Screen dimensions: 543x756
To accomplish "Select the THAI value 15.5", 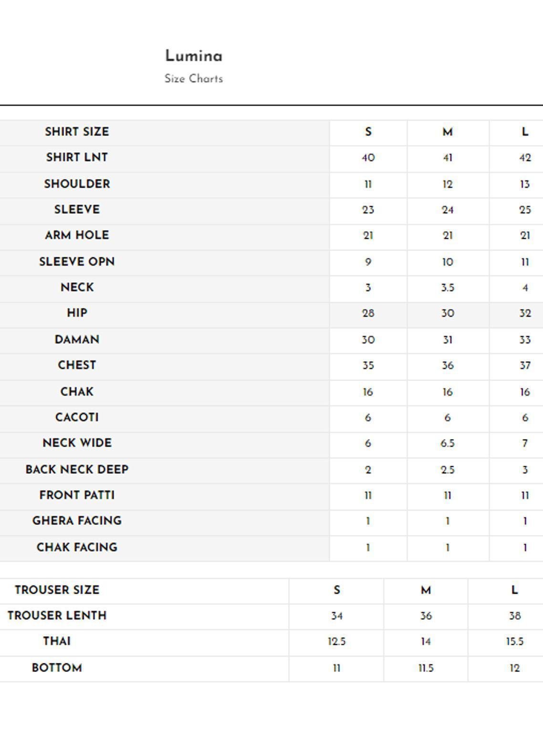I will (514, 641).
